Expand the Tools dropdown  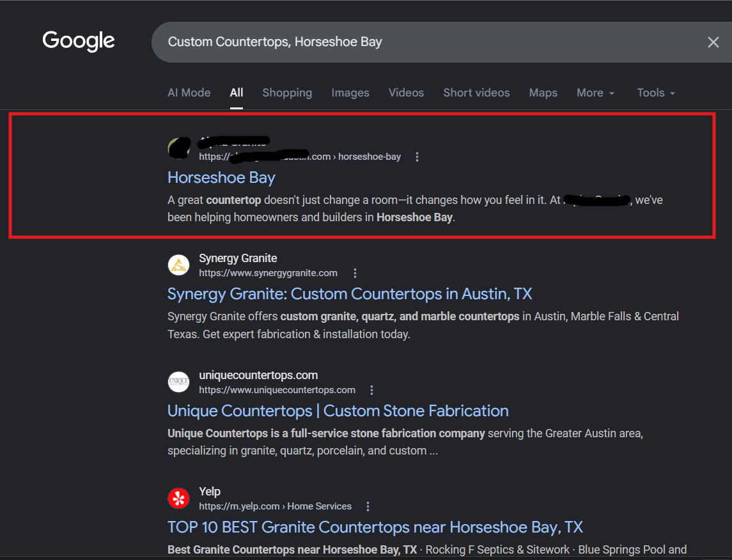[656, 93]
